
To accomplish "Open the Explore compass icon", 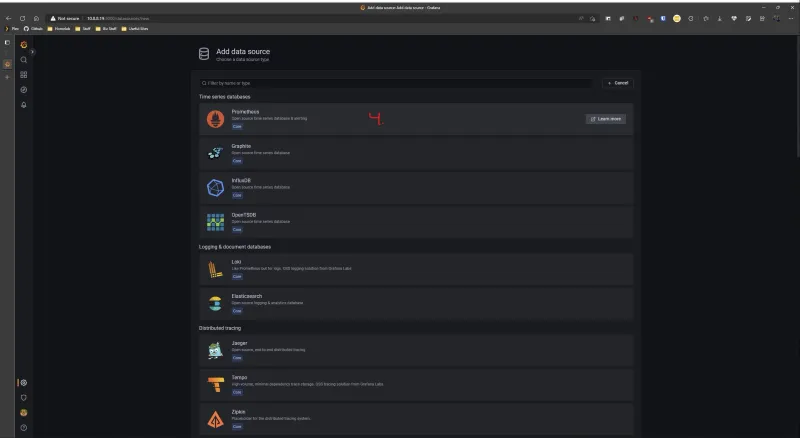I will (x=24, y=90).
